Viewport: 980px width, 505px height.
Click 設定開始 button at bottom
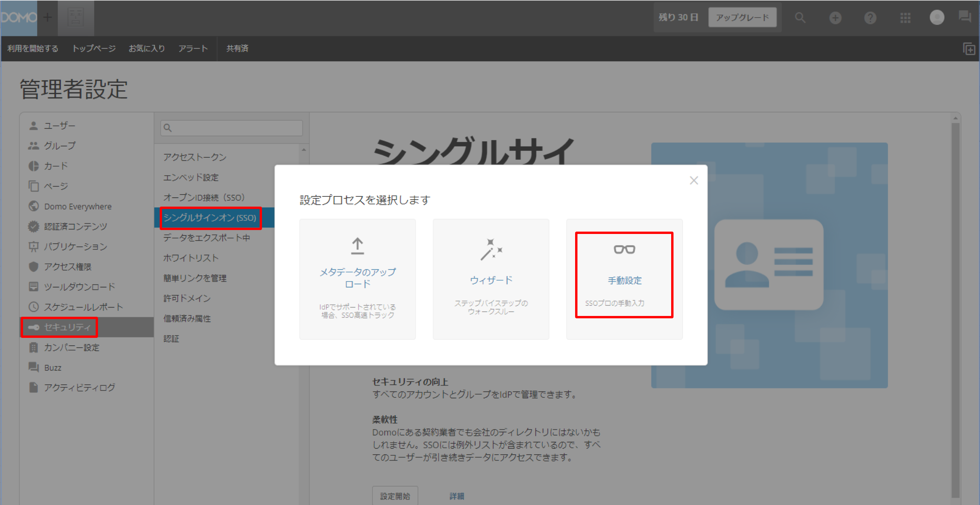pos(395,496)
